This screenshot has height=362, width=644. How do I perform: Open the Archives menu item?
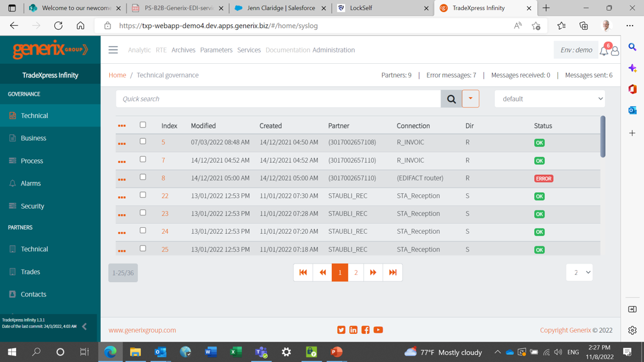click(x=183, y=49)
